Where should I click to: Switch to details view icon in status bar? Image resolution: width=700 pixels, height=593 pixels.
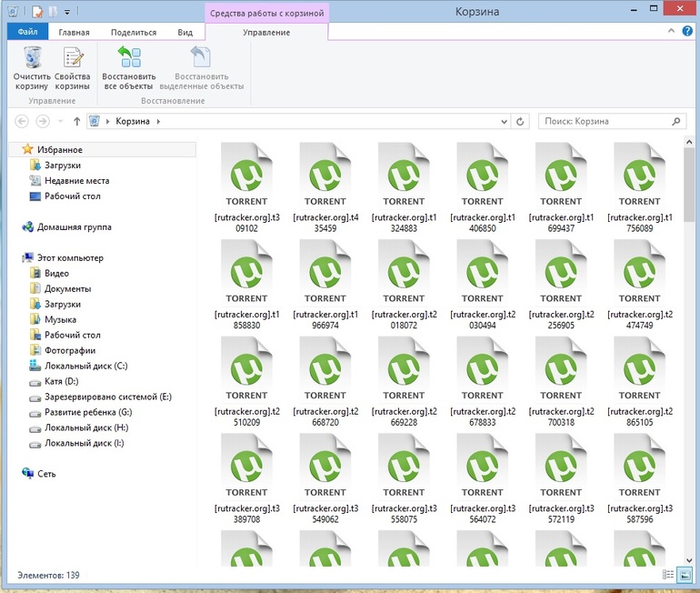coord(668,575)
